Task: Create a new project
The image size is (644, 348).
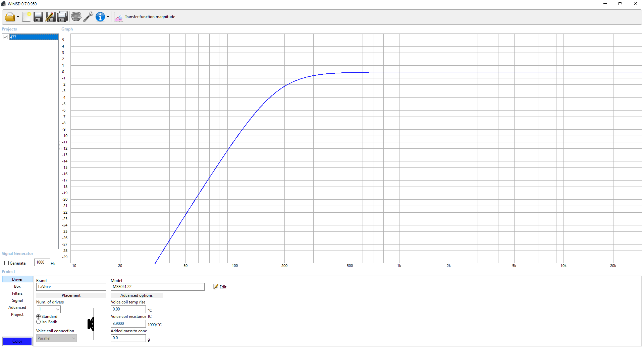Action: click(x=26, y=17)
